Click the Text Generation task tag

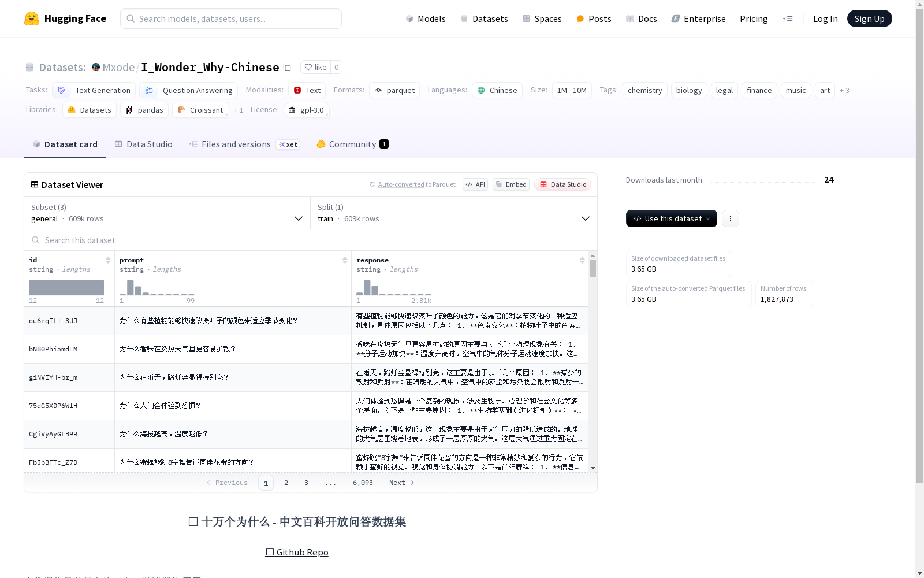tap(94, 90)
